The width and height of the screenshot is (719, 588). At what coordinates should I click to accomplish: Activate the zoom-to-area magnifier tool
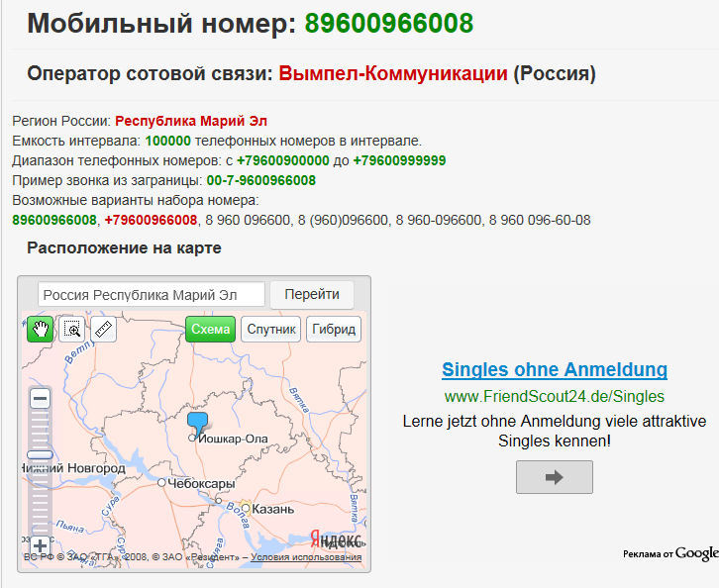[72, 329]
